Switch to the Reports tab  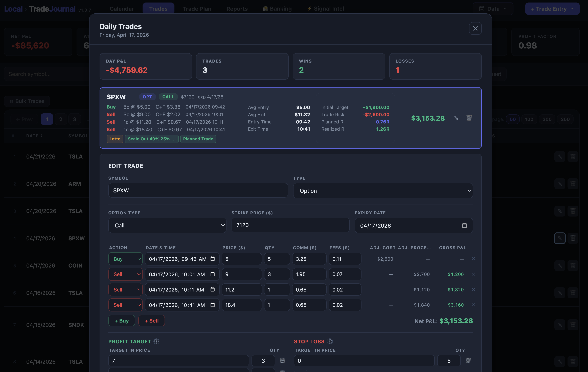[x=237, y=9]
